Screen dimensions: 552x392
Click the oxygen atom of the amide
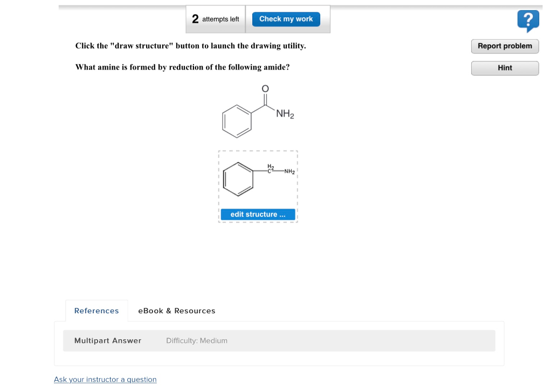[265, 88]
